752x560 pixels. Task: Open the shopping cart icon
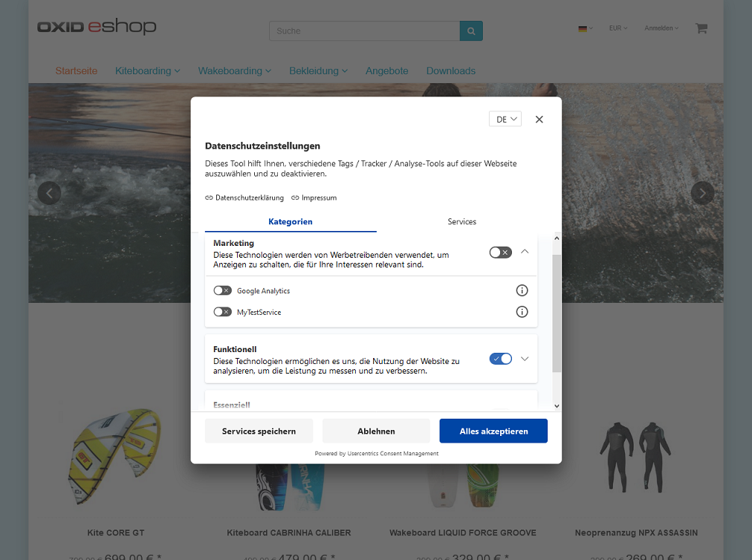point(701,28)
